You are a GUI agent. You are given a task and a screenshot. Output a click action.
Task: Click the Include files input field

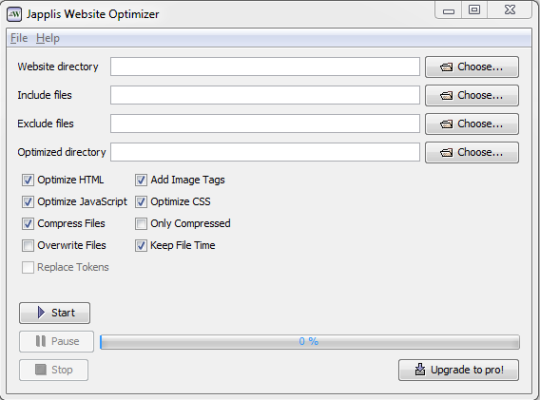coord(265,95)
